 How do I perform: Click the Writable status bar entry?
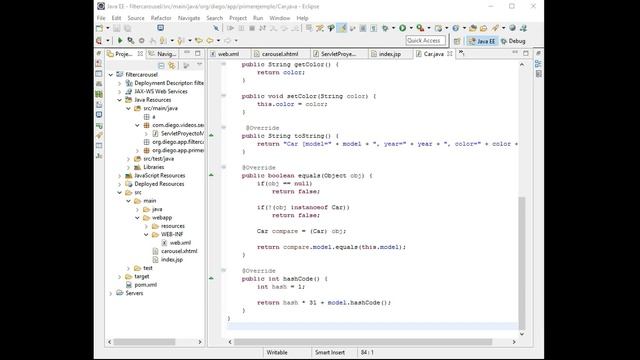tap(277, 352)
